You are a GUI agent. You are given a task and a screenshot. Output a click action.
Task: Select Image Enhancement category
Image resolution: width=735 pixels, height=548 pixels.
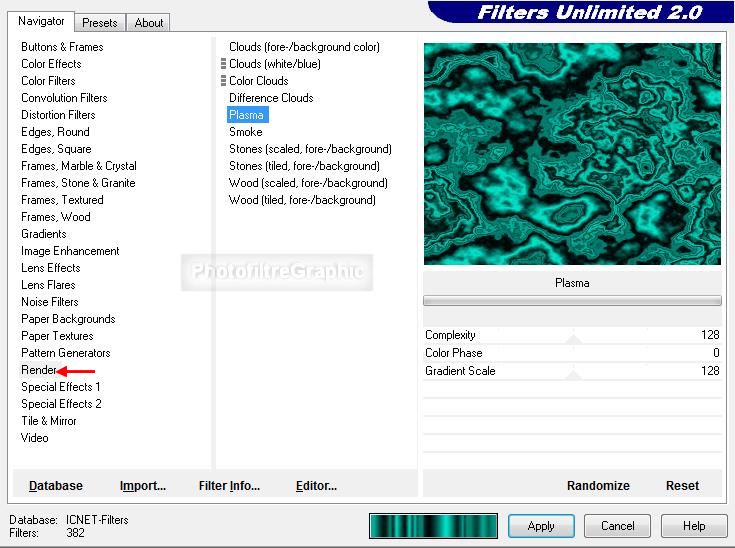click(x=70, y=251)
